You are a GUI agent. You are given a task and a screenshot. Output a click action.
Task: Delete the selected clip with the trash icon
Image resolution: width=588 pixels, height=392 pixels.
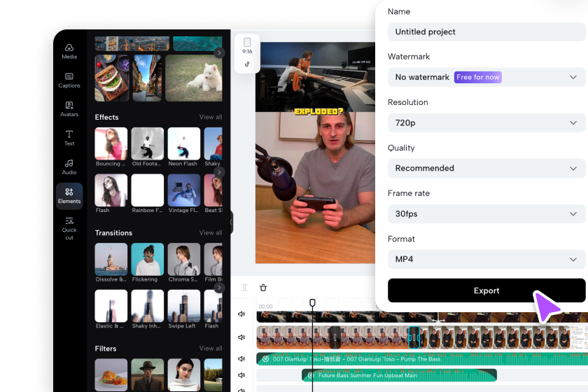tap(263, 288)
